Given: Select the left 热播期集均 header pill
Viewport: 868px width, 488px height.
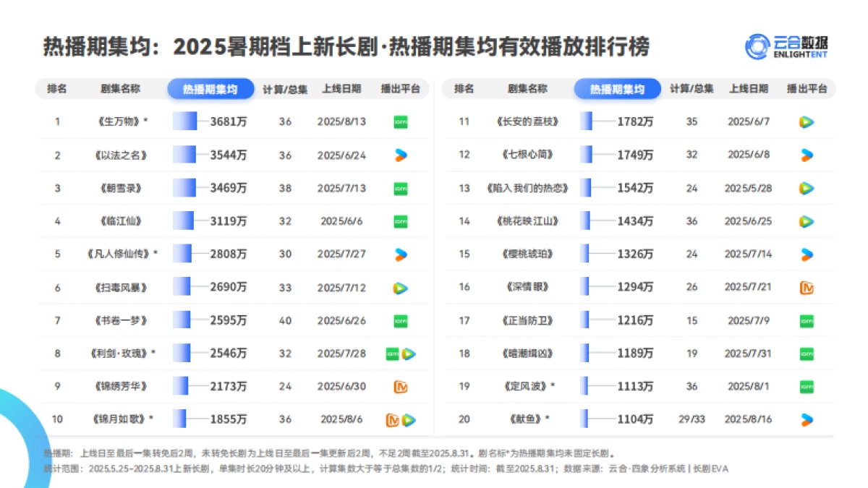Looking at the screenshot, I should 210,88.
